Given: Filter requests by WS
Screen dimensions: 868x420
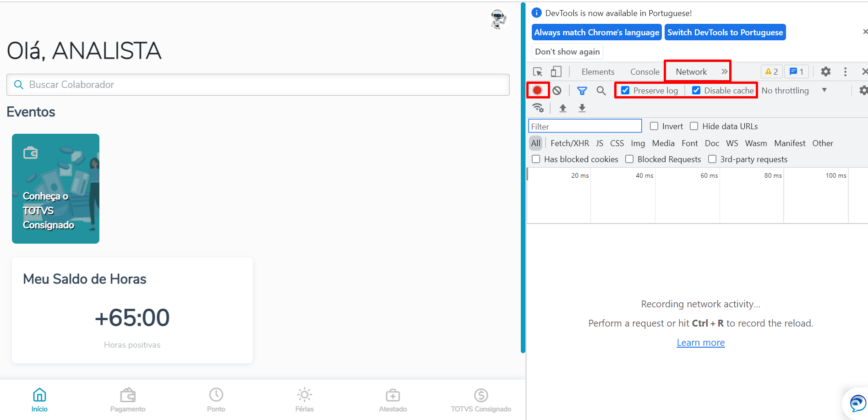Looking at the screenshot, I should coord(732,143).
